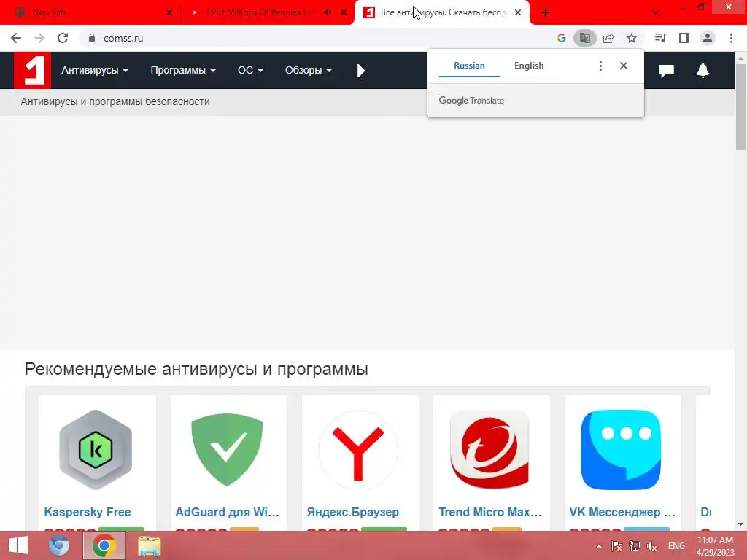Image resolution: width=747 pixels, height=560 pixels.
Task: Click the VK Messenger icon
Action: 621,449
